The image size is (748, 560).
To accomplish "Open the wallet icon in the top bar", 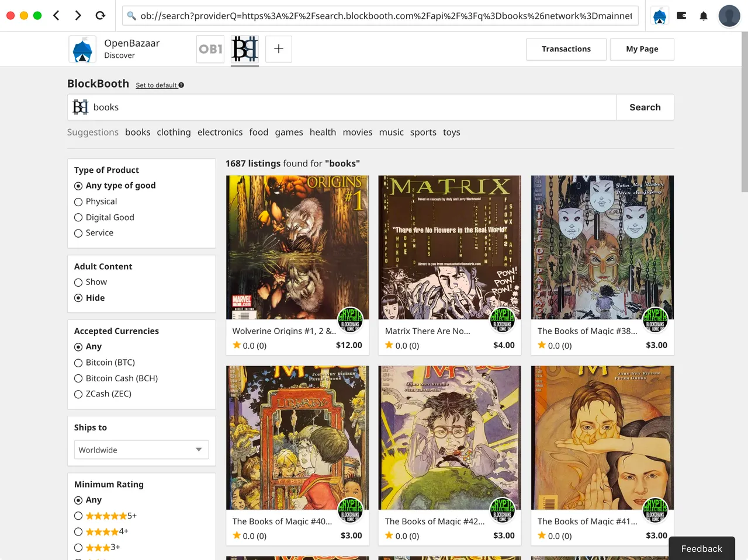I will click(x=681, y=16).
